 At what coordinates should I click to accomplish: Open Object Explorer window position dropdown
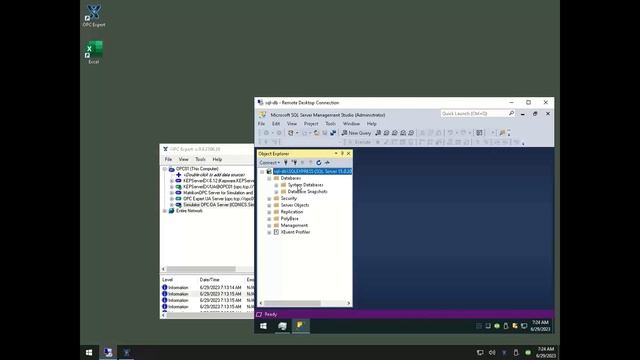336,153
